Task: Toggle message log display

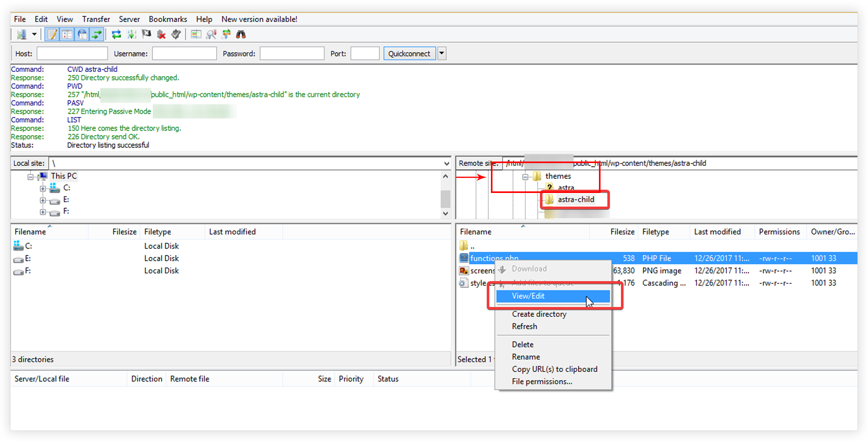Action: [x=52, y=35]
